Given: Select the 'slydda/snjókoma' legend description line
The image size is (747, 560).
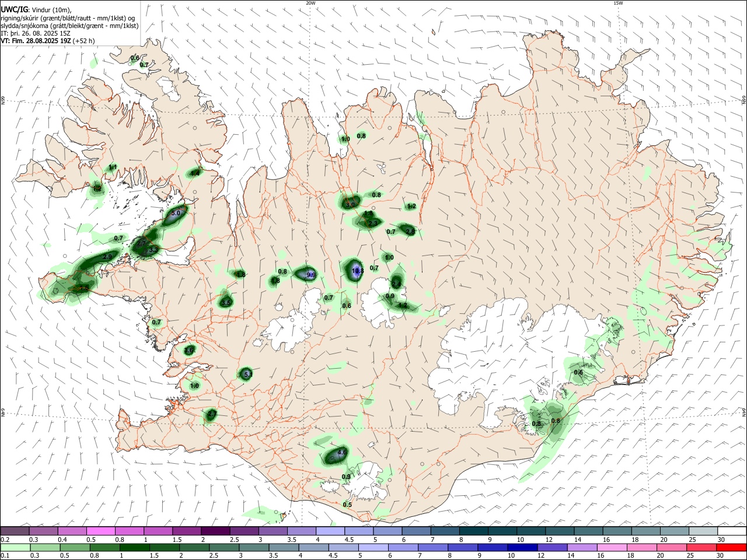Looking at the screenshot, I should [69, 26].
